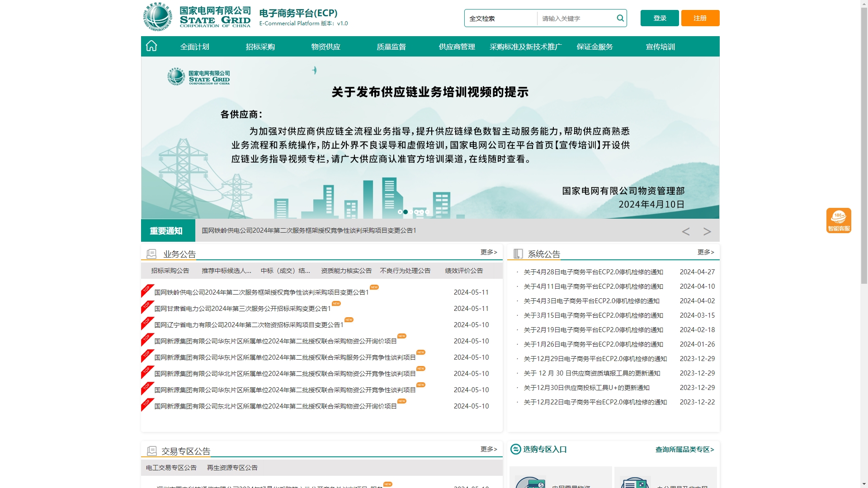The height and width of the screenshot is (488, 868).
Task: Show the previous important notice
Action: [x=686, y=231]
